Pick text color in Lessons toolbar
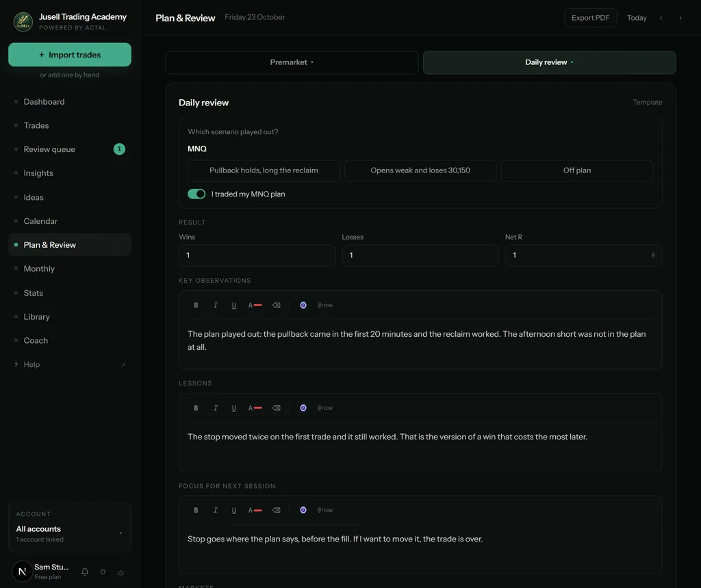 click(255, 408)
